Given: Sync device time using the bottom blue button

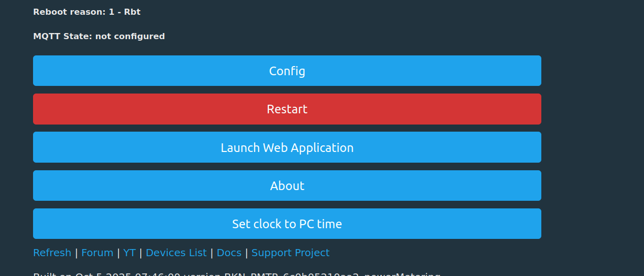Looking at the screenshot, I should tap(287, 224).
